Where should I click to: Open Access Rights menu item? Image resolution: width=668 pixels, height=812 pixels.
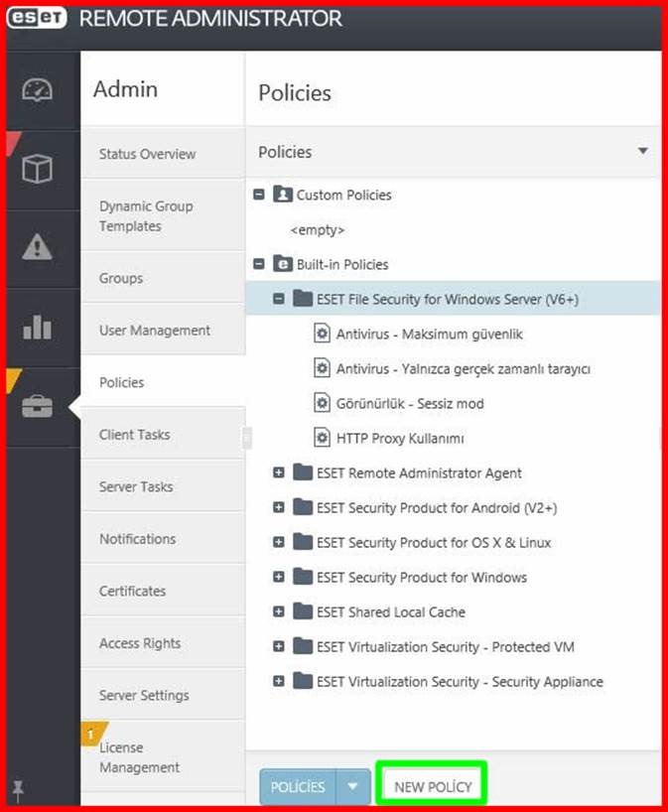[x=163, y=643]
